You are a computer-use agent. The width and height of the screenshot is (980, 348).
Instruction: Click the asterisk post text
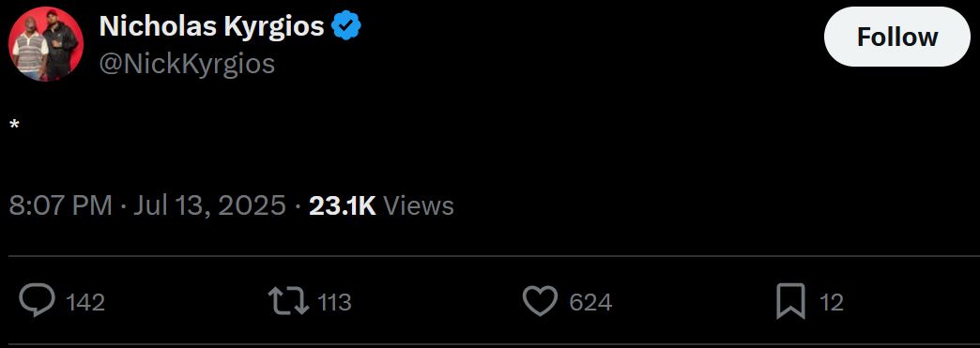14,125
